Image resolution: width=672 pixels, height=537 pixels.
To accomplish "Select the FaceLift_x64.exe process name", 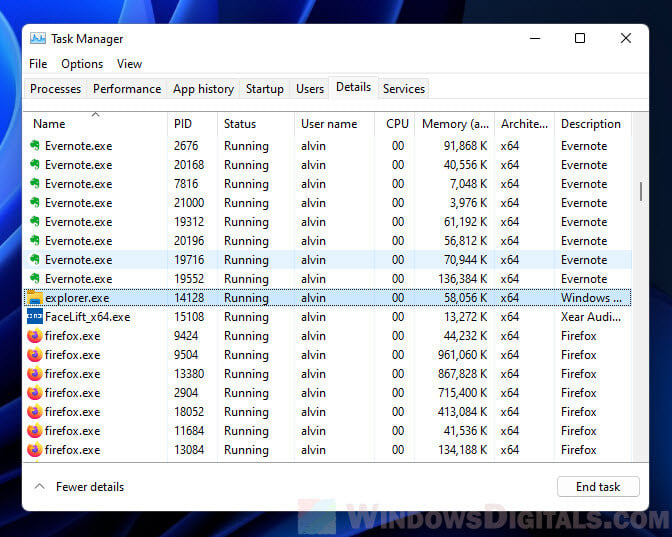I will point(87,317).
